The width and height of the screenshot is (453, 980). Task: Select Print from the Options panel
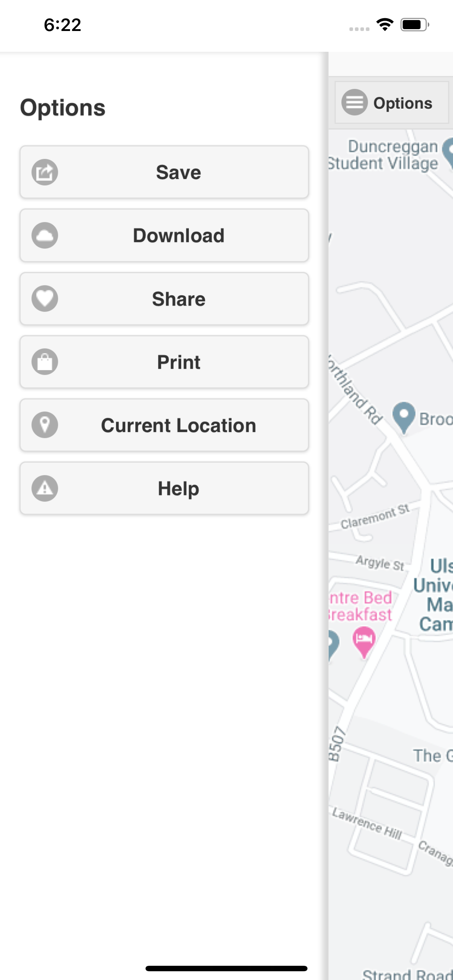click(x=164, y=362)
